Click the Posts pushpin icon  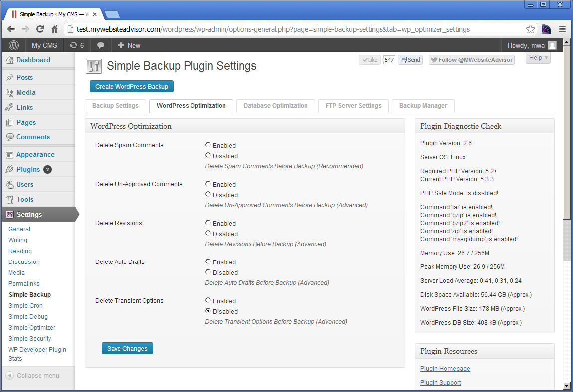[x=10, y=77]
